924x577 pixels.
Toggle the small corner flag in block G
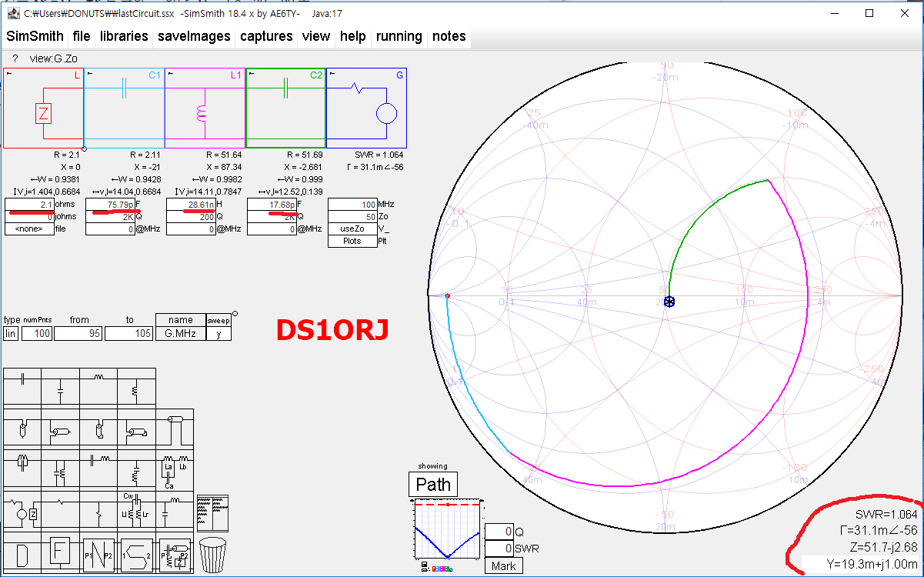[x=332, y=73]
